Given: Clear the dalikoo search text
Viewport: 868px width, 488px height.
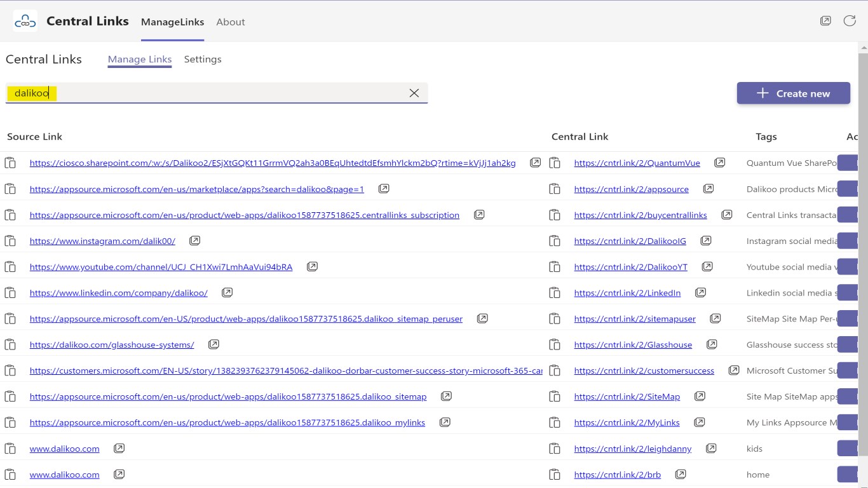Looking at the screenshot, I should click(x=414, y=93).
